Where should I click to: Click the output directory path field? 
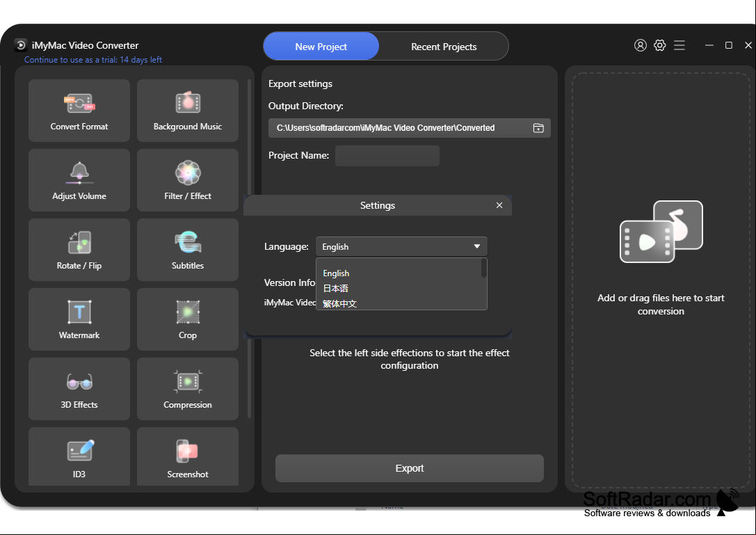[410, 128]
